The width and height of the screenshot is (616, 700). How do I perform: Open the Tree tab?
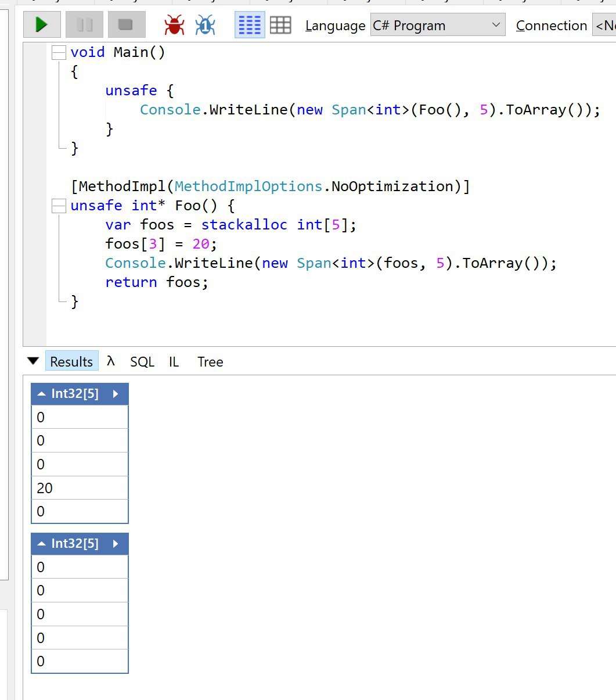click(210, 362)
